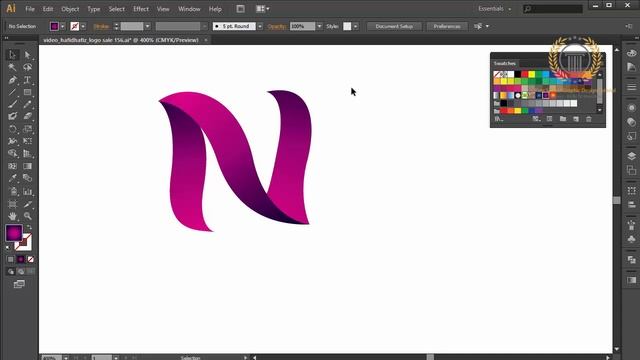Enable Draw Normal mode

[x=11, y=271]
